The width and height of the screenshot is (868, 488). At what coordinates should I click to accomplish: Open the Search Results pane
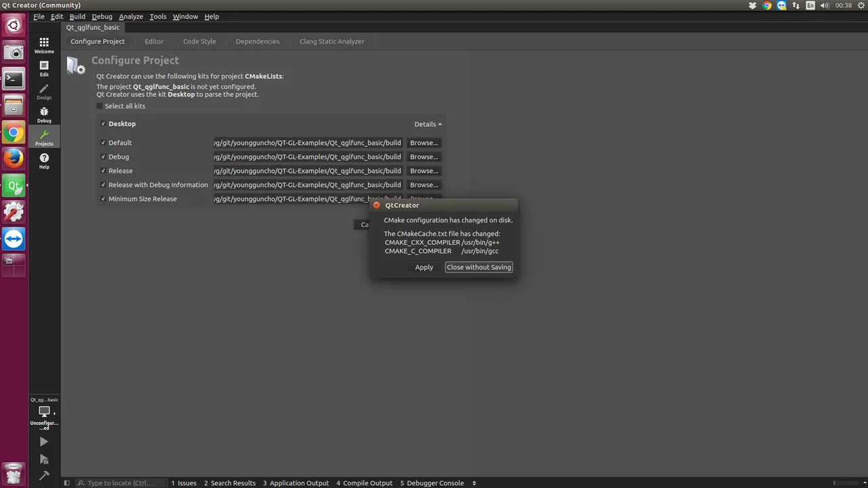[230, 483]
